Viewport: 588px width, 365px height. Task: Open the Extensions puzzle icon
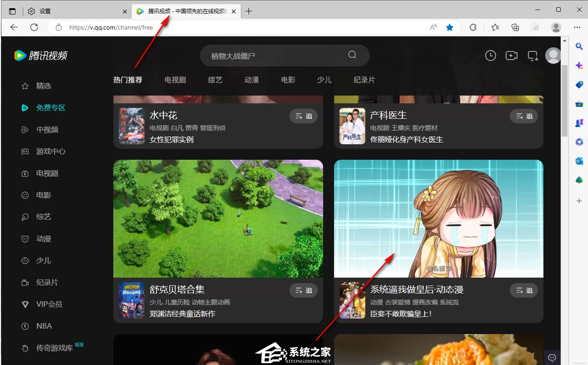coord(473,27)
